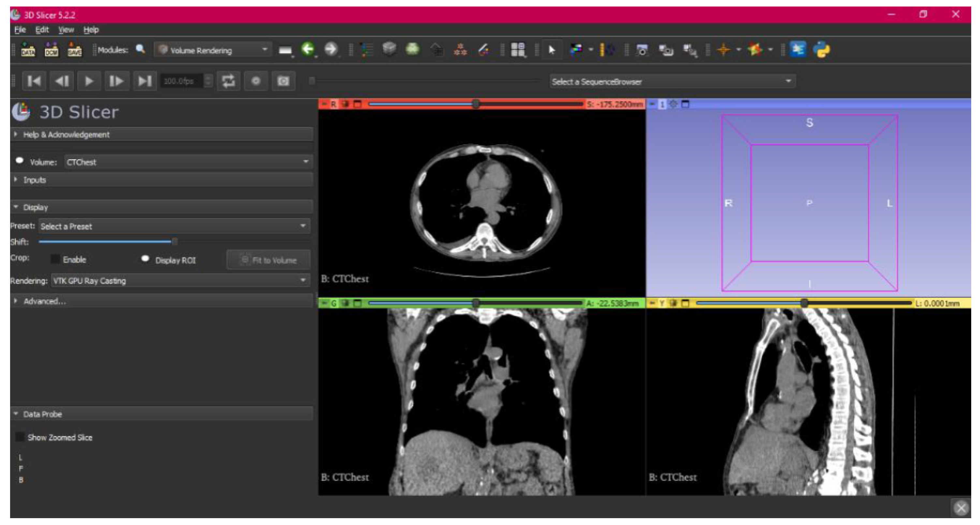
Task: Toggle the crosshair tool icon
Action: [x=723, y=50]
